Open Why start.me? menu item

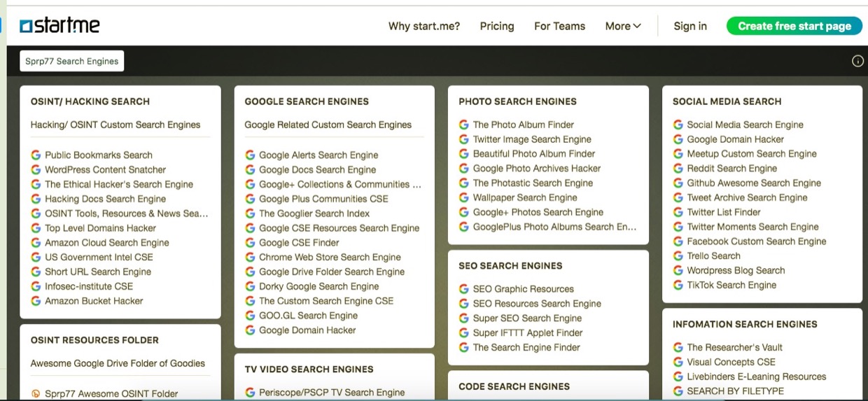pos(424,26)
